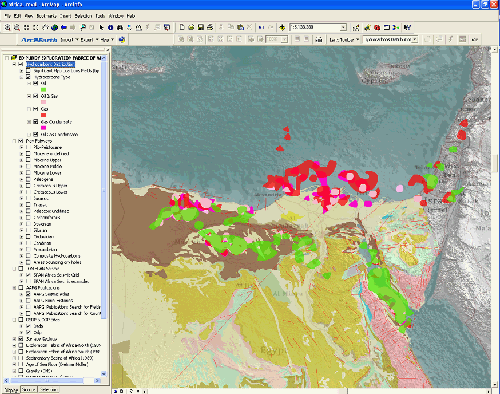Image resolution: width=500 pixels, height=394 pixels.
Task: Click the green Oil color swatch
Action: [x=43, y=90]
